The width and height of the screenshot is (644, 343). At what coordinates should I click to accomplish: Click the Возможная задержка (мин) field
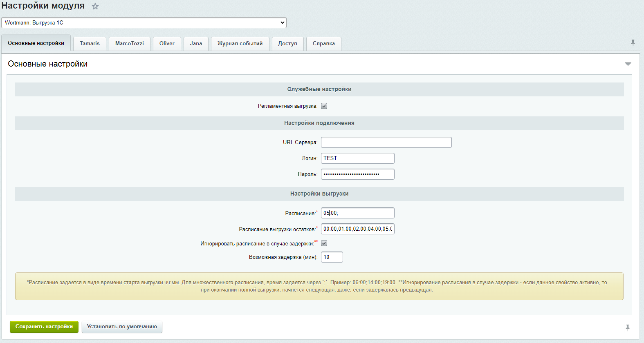tap(332, 257)
